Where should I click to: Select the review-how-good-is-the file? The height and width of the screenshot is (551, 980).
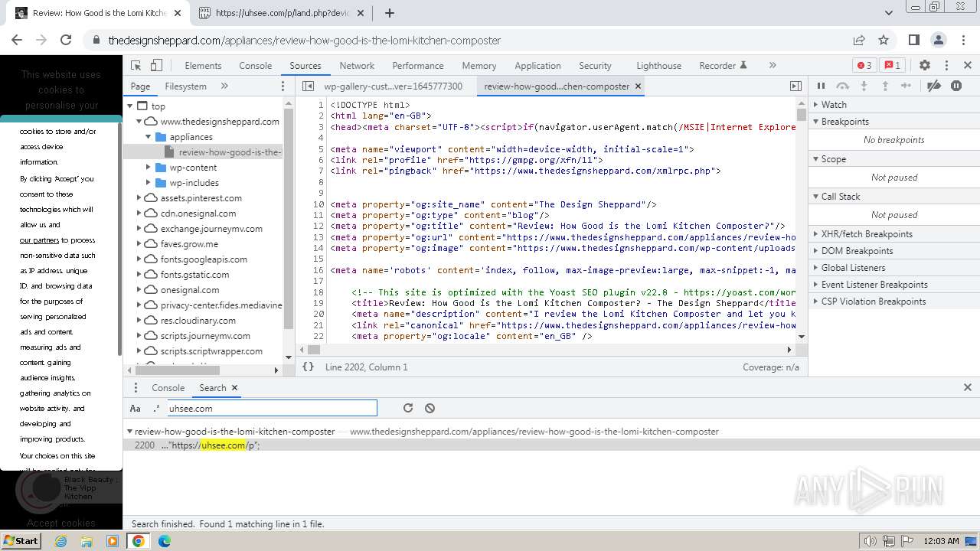tap(230, 152)
